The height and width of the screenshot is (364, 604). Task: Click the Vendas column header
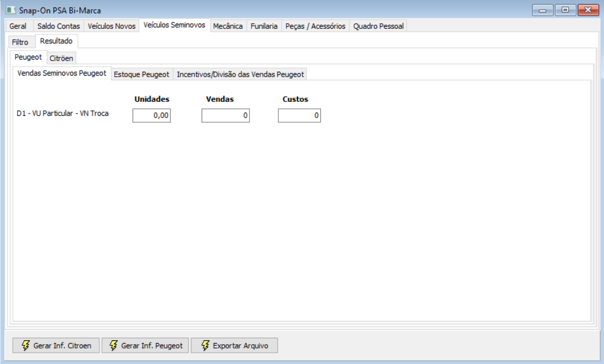(219, 99)
